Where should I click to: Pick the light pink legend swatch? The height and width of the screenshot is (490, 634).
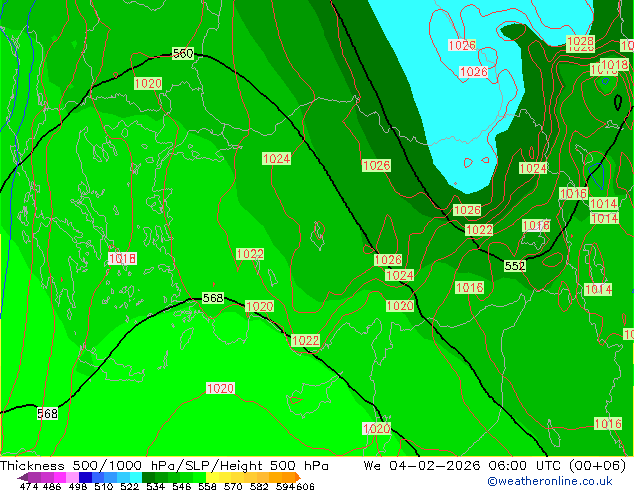click(72, 477)
